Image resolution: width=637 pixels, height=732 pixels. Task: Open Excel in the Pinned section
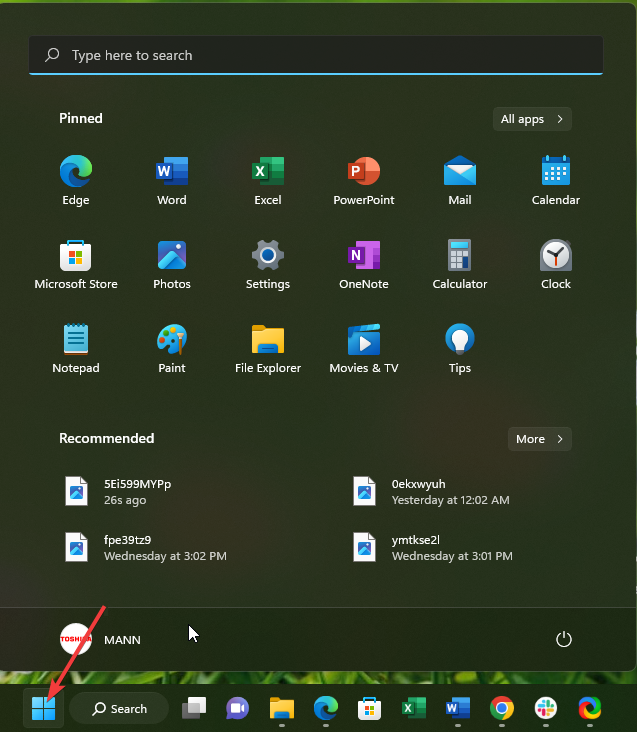[268, 181]
